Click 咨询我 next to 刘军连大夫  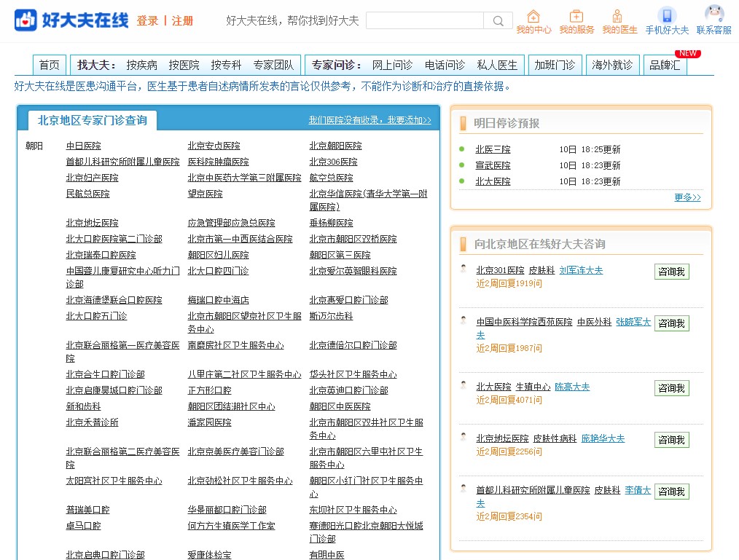[x=670, y=271]
